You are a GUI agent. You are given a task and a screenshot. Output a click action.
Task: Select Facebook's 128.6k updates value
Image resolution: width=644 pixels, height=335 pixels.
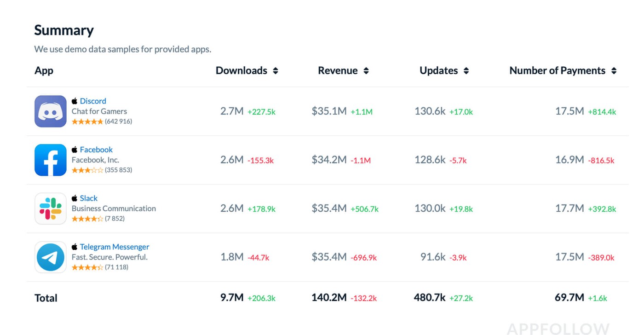click(430, 160)
